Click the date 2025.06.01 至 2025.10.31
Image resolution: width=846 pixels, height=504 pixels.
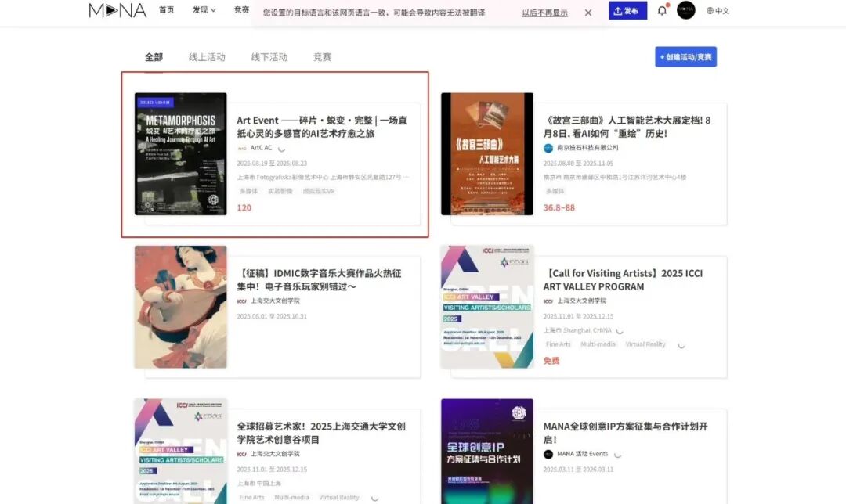pyautogui.click(x=272, y=316)
